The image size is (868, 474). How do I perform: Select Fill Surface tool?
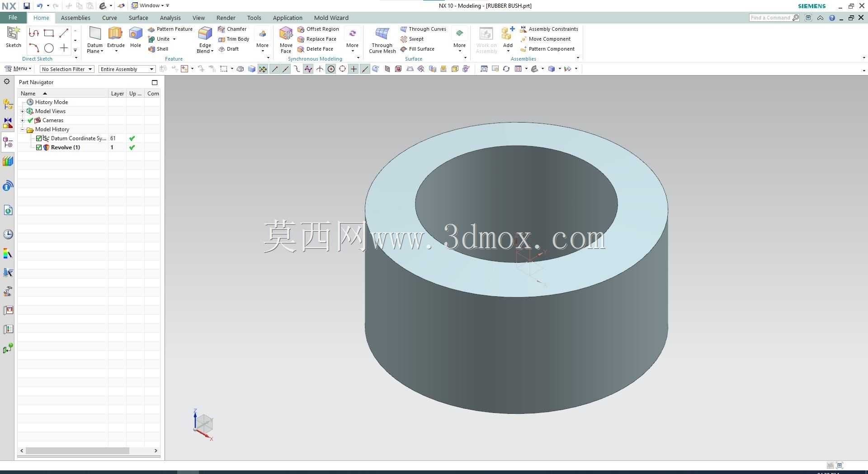pos(417,49)
